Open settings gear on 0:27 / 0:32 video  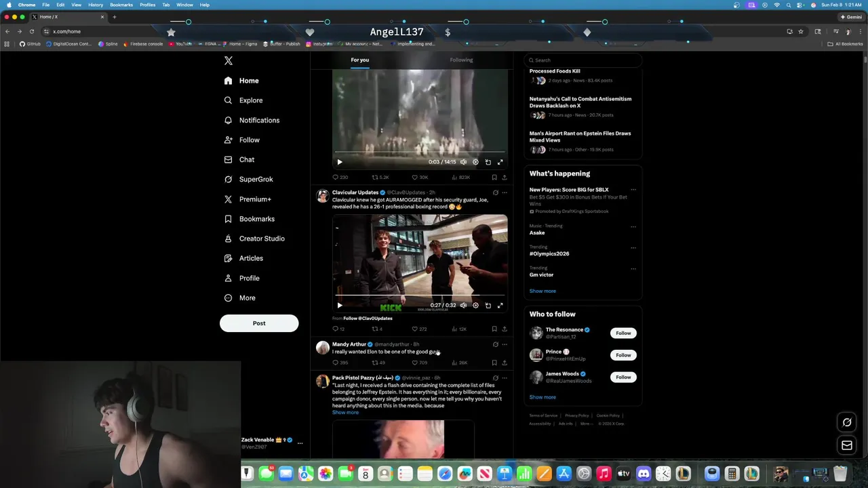[475, 305]
